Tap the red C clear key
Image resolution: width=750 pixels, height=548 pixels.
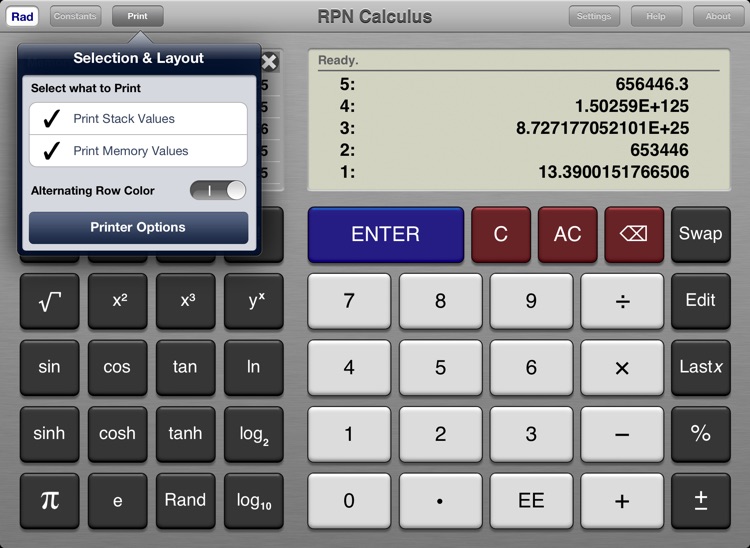[x=501, y=234]
